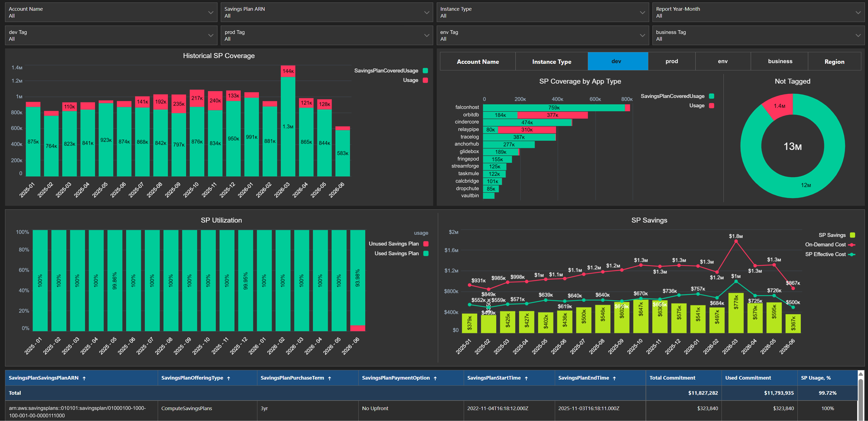Select the dev tab
Image resolution: width=868 pixels, height=421 pixels.
click(618, 61)
